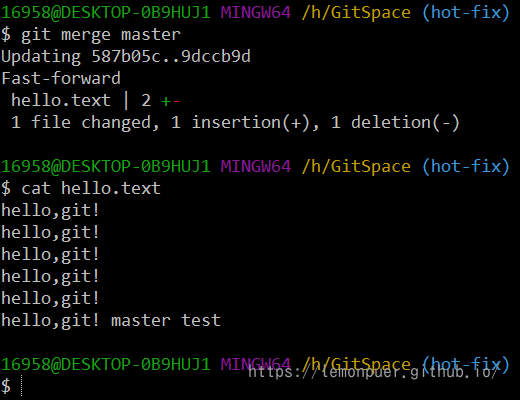Image resolution: width=520 pixels, height=400 pixels.
Task: Click the red minus sign in diffstat
Action: 176,101
